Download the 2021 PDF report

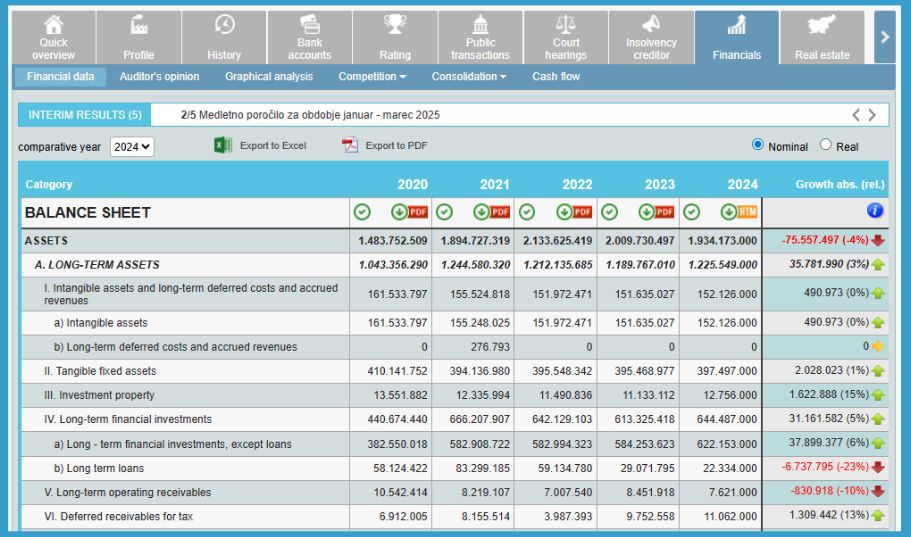pos(492,212)
